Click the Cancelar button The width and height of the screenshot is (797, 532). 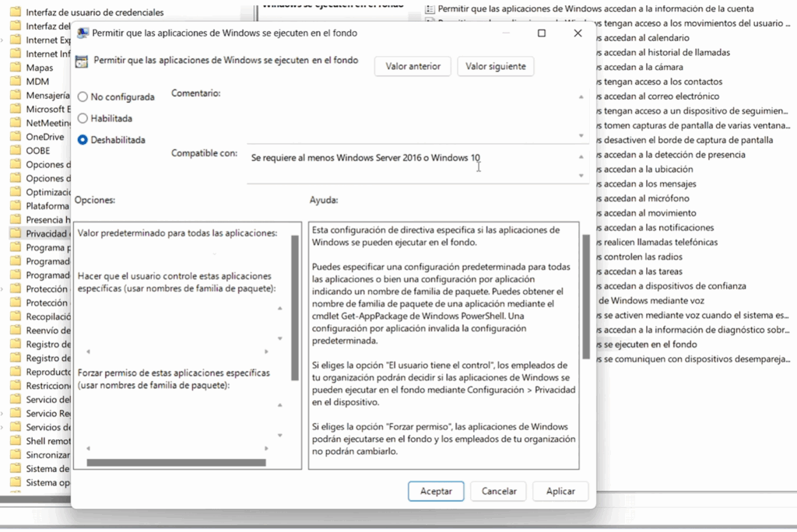[499, 492]
